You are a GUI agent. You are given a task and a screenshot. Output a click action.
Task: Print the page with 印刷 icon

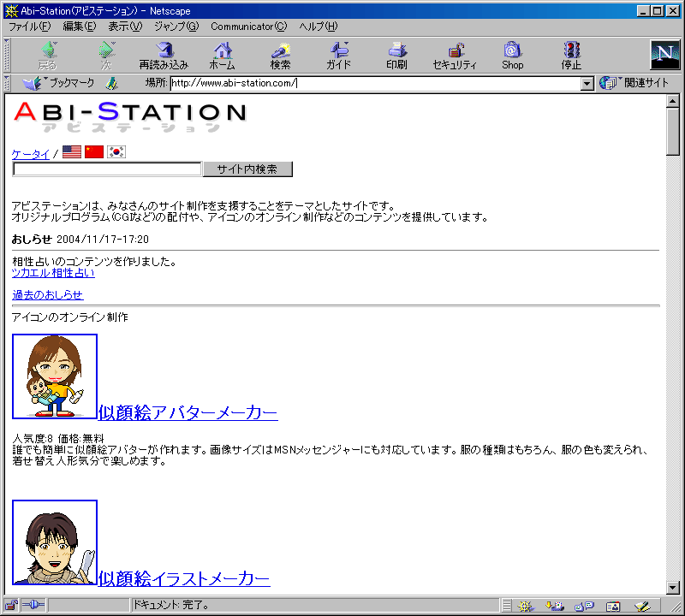pos(396,56)
